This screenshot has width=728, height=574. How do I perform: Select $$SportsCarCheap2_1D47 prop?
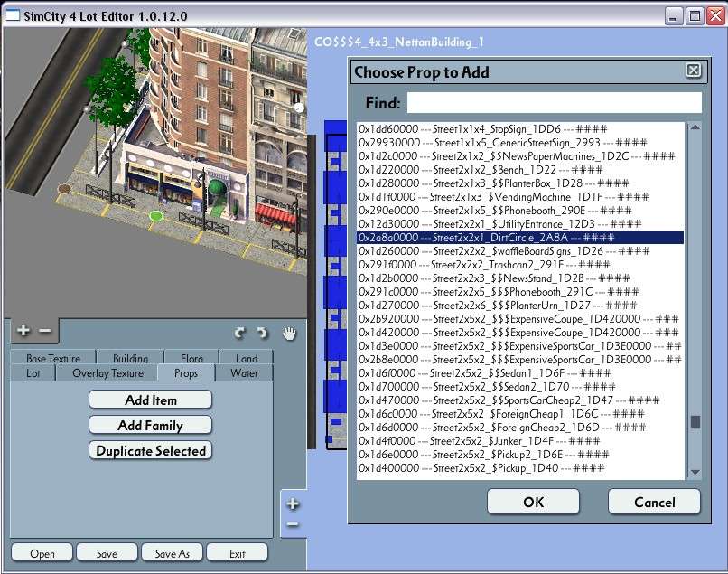coord(520,400)
